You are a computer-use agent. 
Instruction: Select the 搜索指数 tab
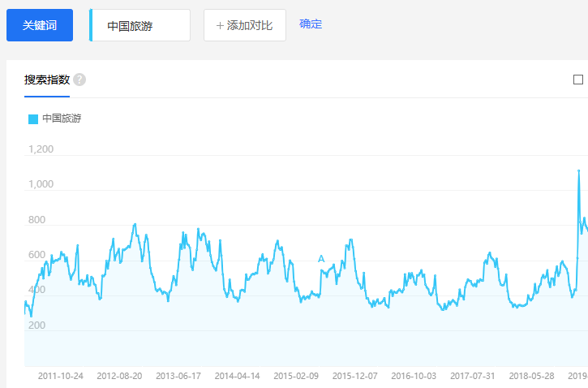[47, 80]
